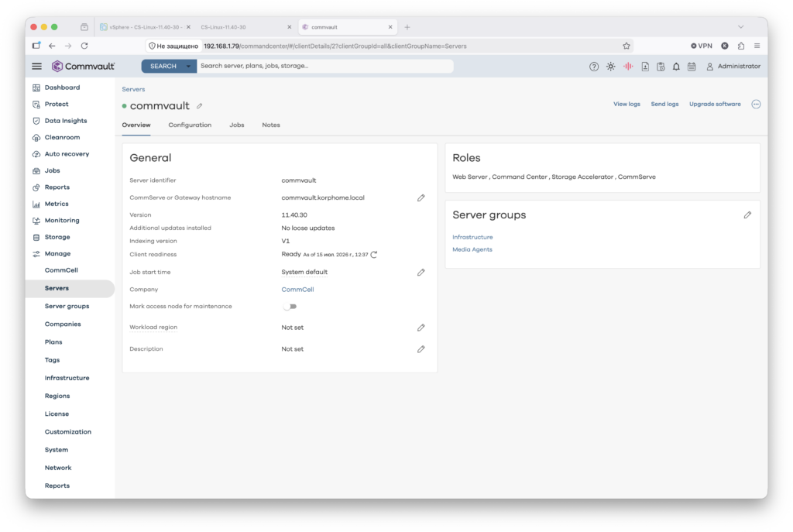Open a new browser tab
This screenshot has height=532, width=793.
pos(407,27)
